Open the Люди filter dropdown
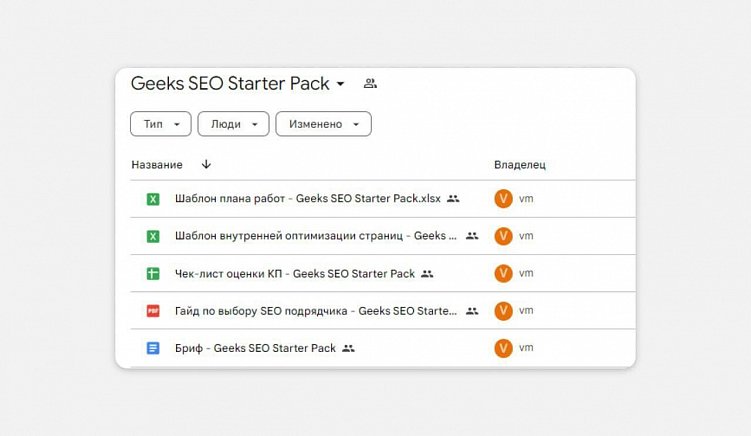The image size is (751, 436). (x=233, y=124)
